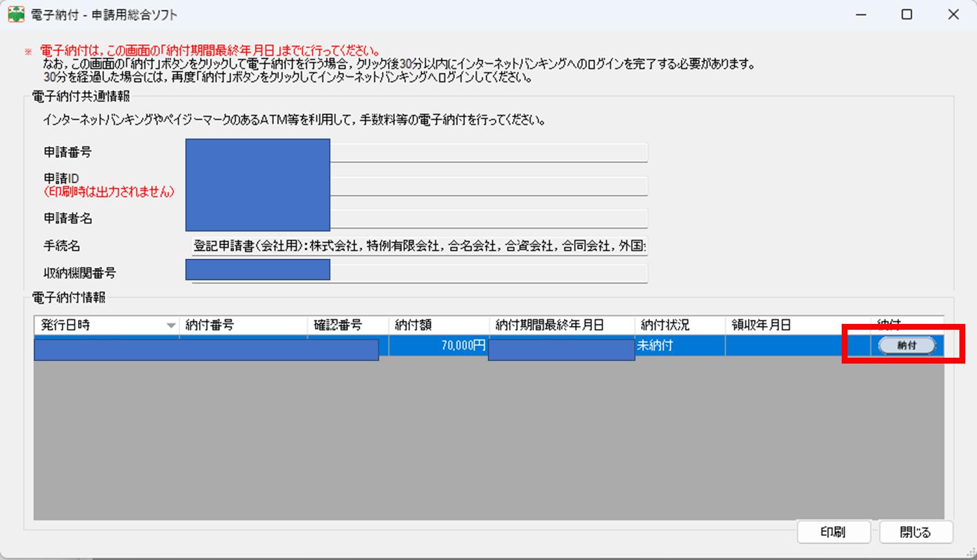
Task: Click the 領収年月日 column header
Action: pos(798,325)
